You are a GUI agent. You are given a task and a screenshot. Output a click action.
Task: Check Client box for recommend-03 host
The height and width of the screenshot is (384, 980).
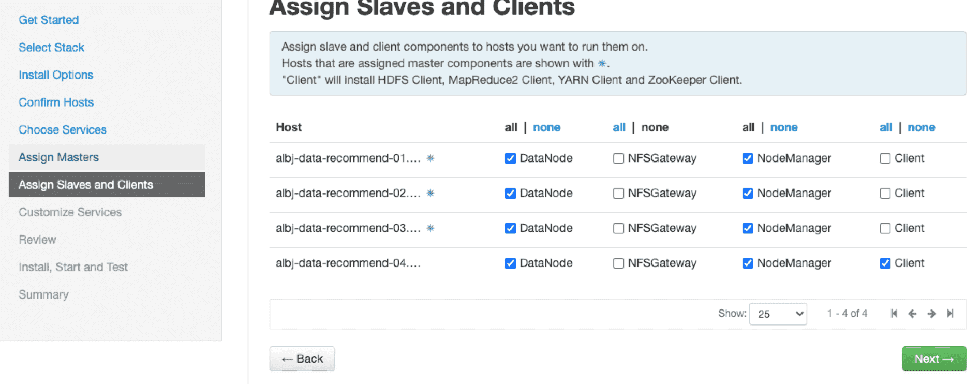[x=885, y=228]
